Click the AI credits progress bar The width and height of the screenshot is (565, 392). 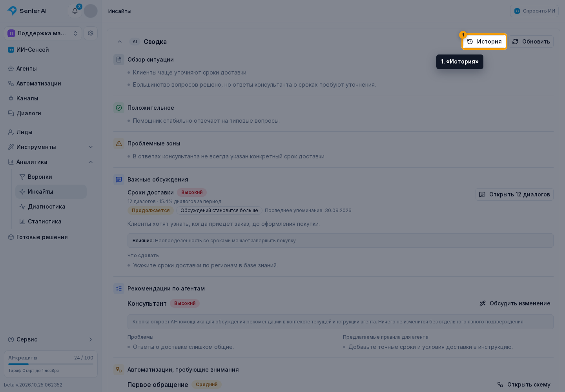pyautogui.click(x=51, y=364)
